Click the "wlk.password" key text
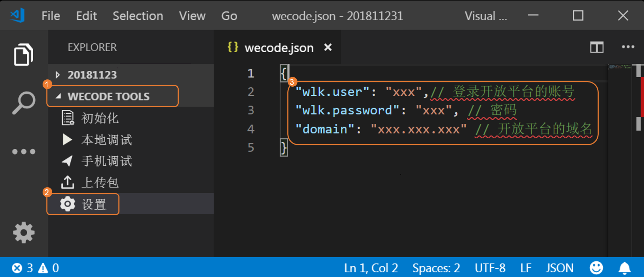644x277 pixels. coord(347,110)
